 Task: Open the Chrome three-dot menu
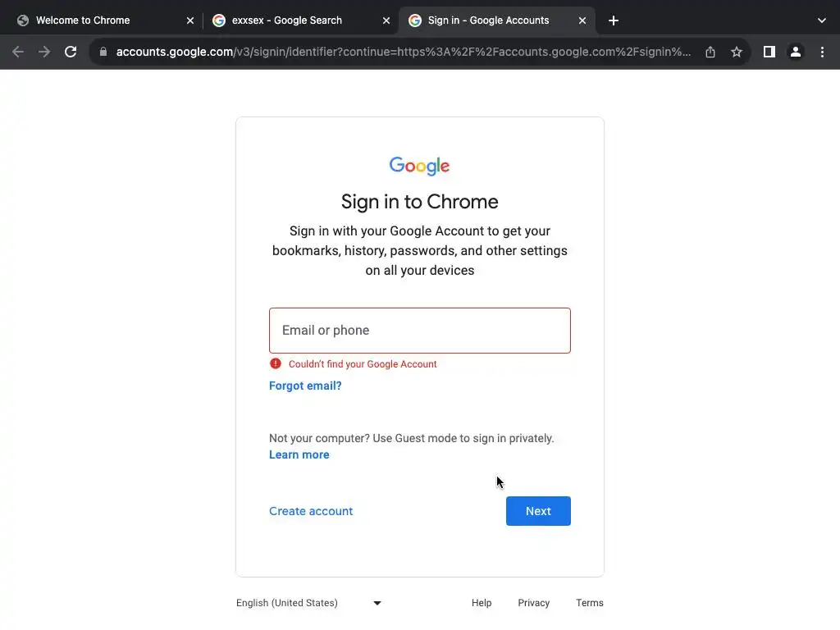(822, 52)
